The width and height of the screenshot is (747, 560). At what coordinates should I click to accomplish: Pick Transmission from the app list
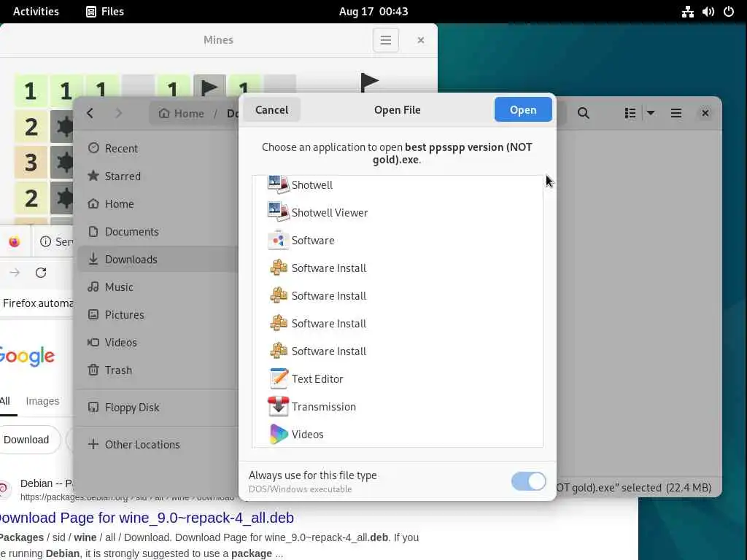[x=398, y=406]
